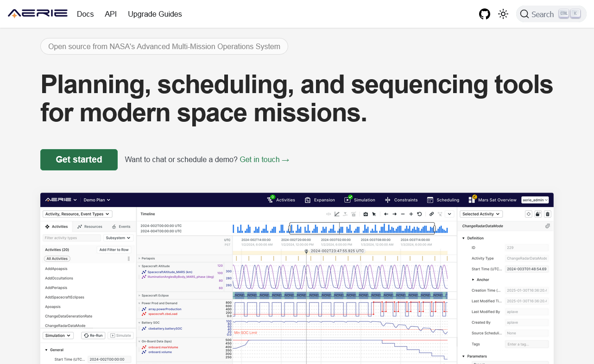Click the trash delete icon in activity panel
This screenshot has width=594, height=364.
[x=548, y=214]
